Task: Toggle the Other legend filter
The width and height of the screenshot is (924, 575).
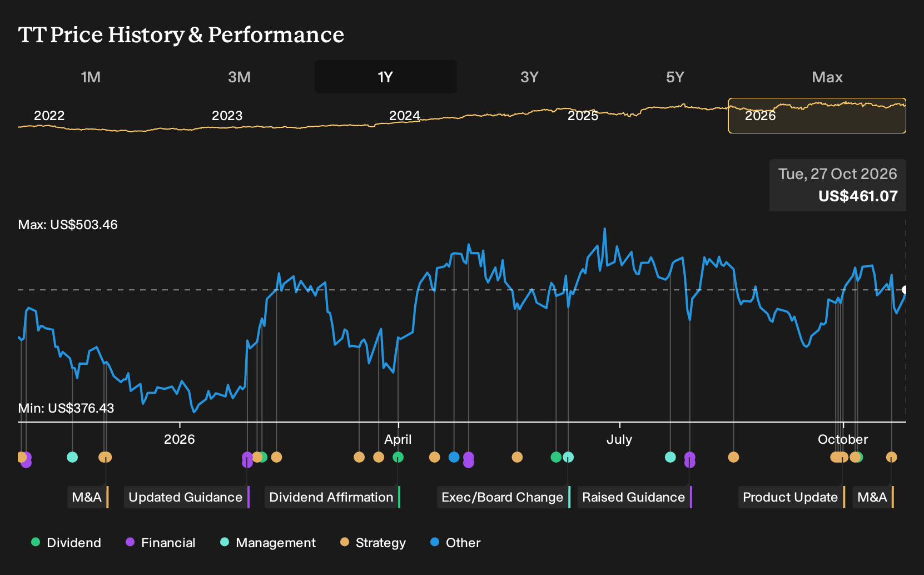Action: (x=455, y=543)
